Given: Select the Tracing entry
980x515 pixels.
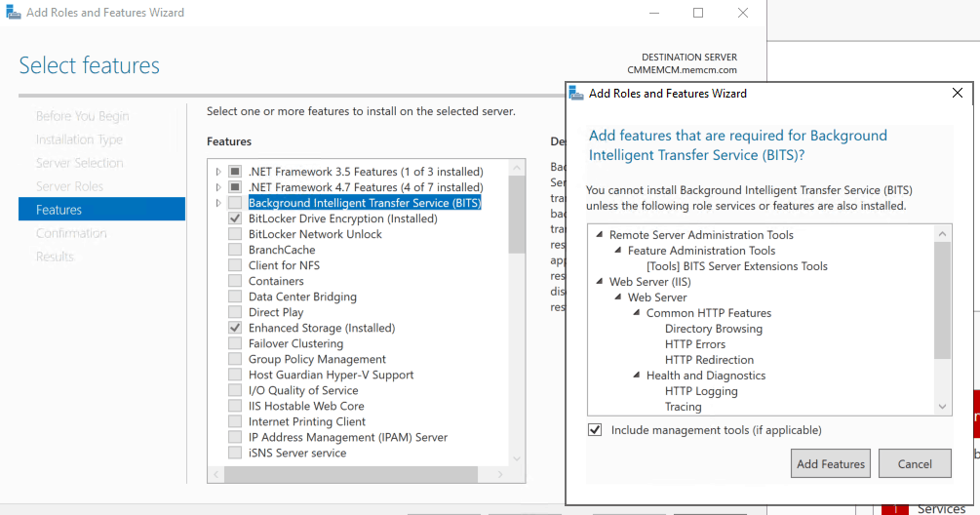Looking at the screenshot, I should [x=684, y=407].
